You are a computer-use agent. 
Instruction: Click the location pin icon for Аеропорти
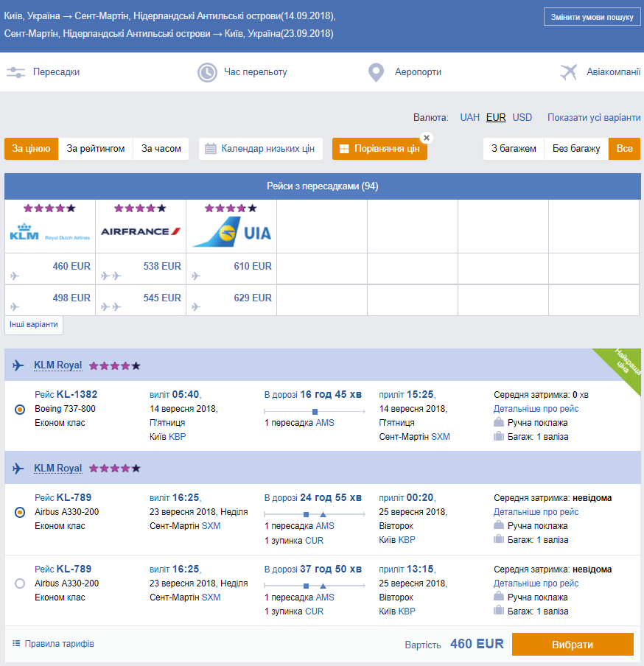coord(376,72)
